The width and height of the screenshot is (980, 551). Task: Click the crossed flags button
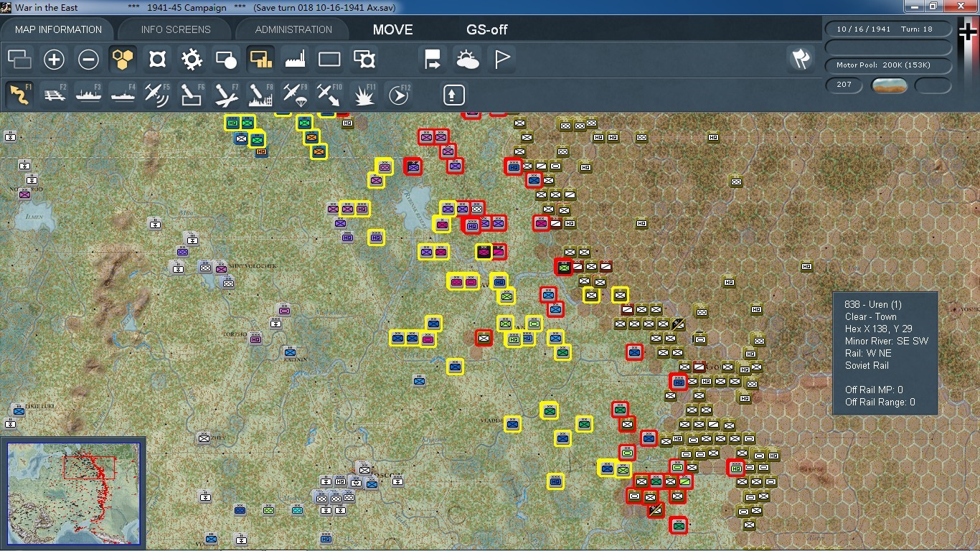(x=801, y=60)
